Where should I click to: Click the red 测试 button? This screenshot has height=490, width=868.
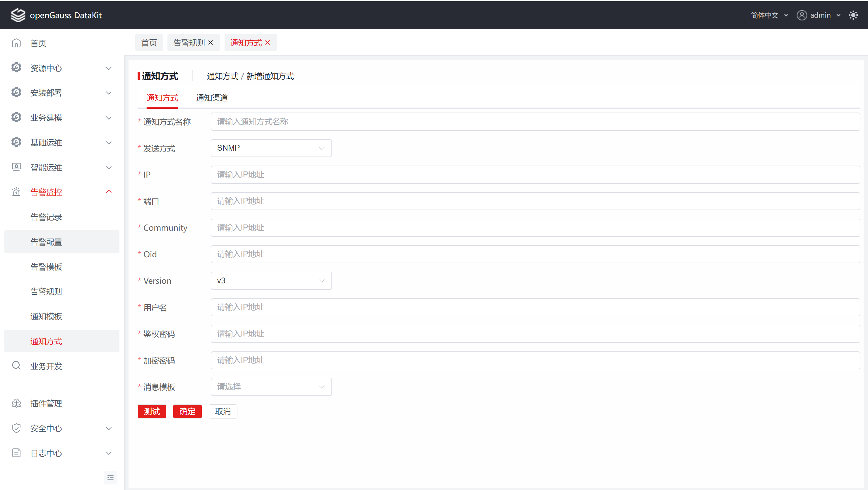pyautogui.click(x=152, y=411)
